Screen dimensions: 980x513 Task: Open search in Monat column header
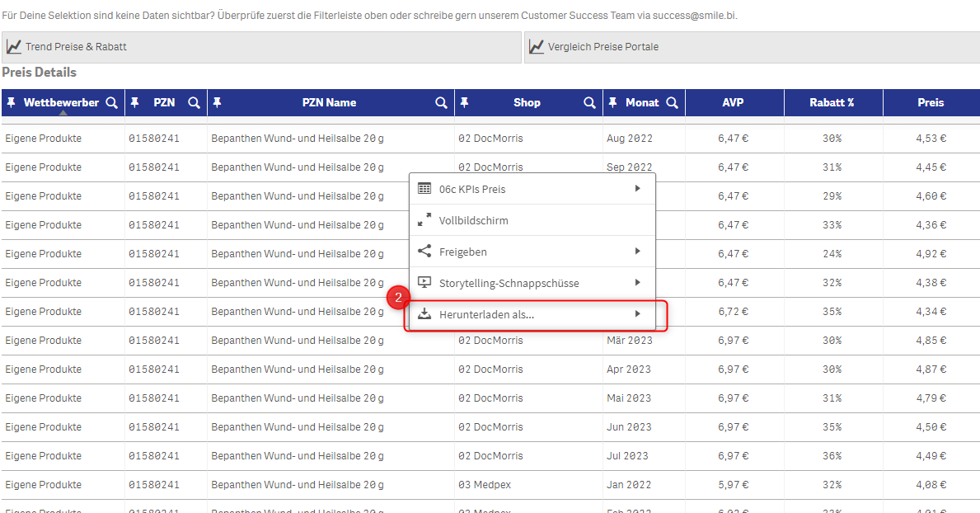point(672,103)
